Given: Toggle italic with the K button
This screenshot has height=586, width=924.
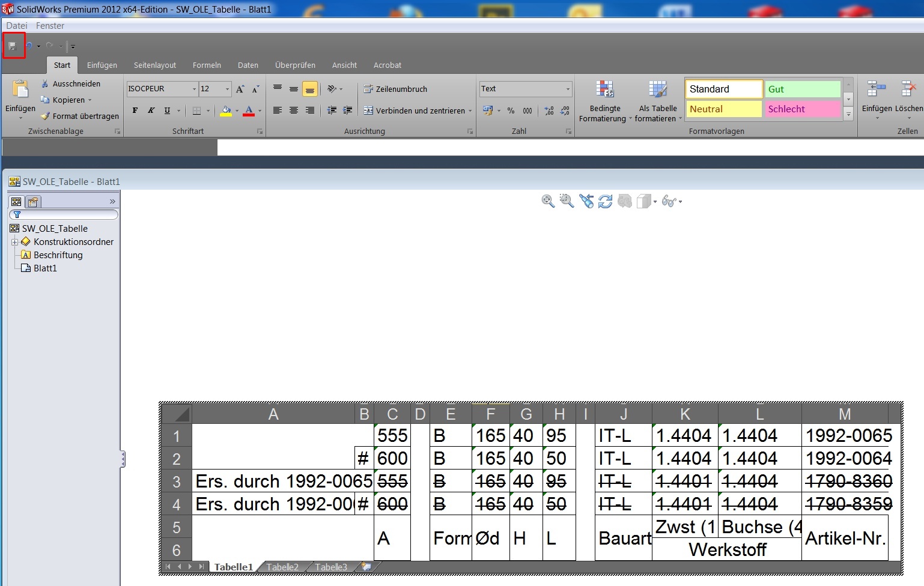Looking at the screenshot, I should 151,110.
